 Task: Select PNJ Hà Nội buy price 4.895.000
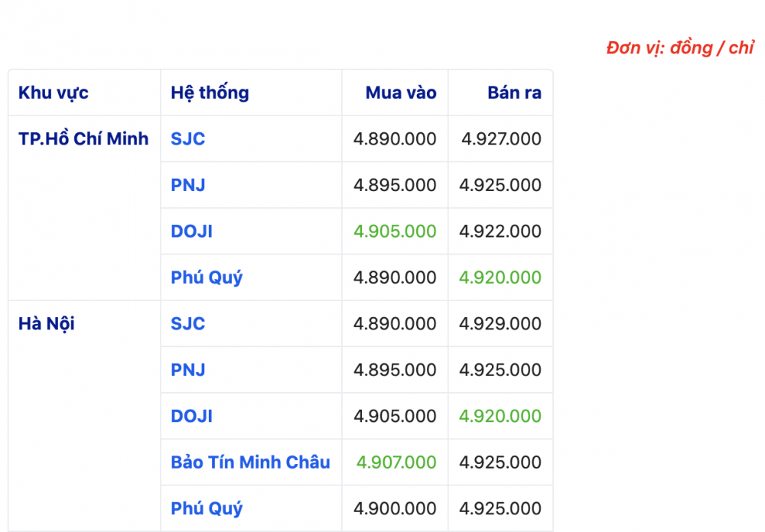coord(395,370)
